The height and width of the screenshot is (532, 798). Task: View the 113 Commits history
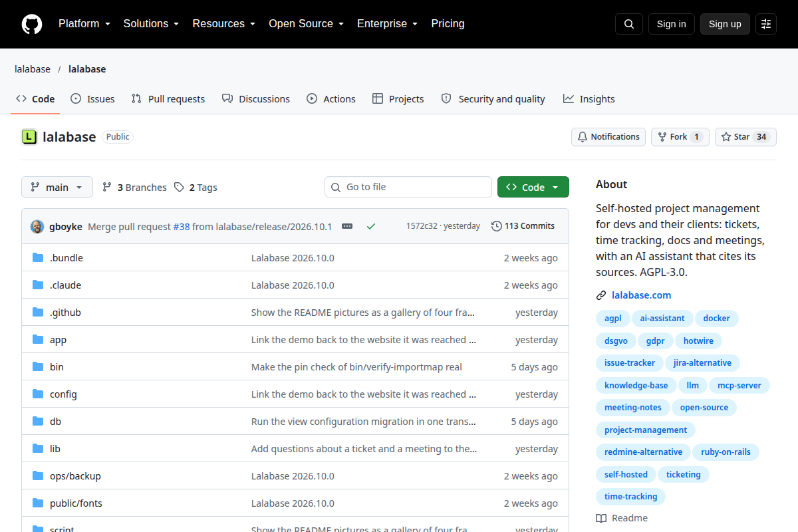pos(523,226)
